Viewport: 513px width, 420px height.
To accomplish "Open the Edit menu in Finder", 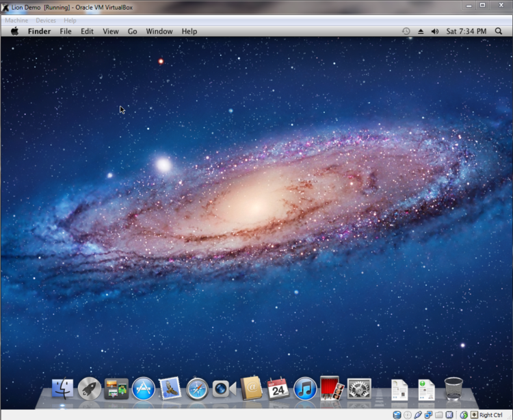I will [x=87, y=31].
